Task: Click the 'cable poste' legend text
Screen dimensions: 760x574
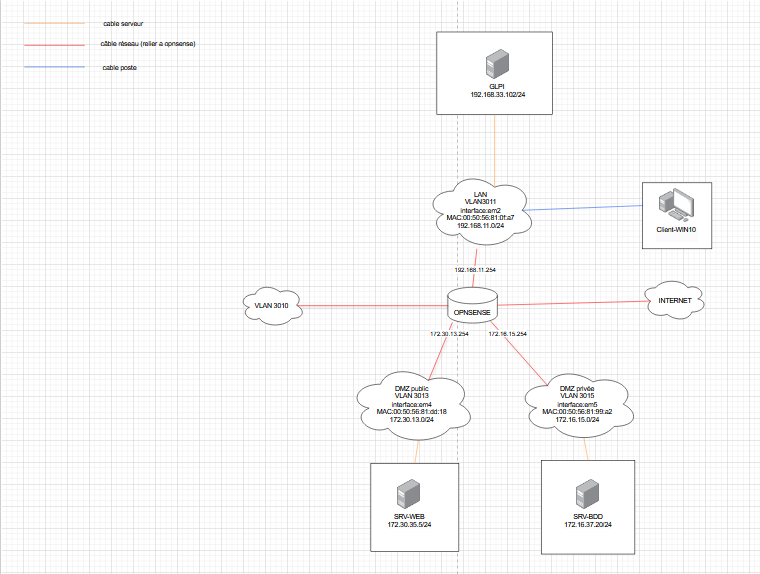Action: tap(121, 67)
